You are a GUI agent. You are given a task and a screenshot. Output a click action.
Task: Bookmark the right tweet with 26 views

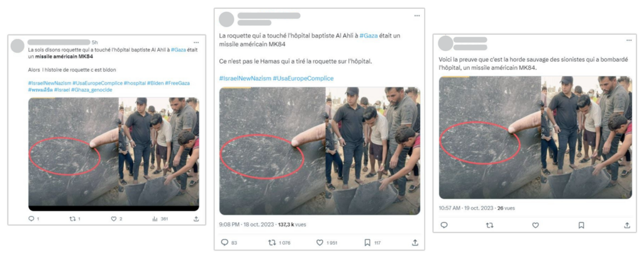pyautogui.click(x=581, y=225)
